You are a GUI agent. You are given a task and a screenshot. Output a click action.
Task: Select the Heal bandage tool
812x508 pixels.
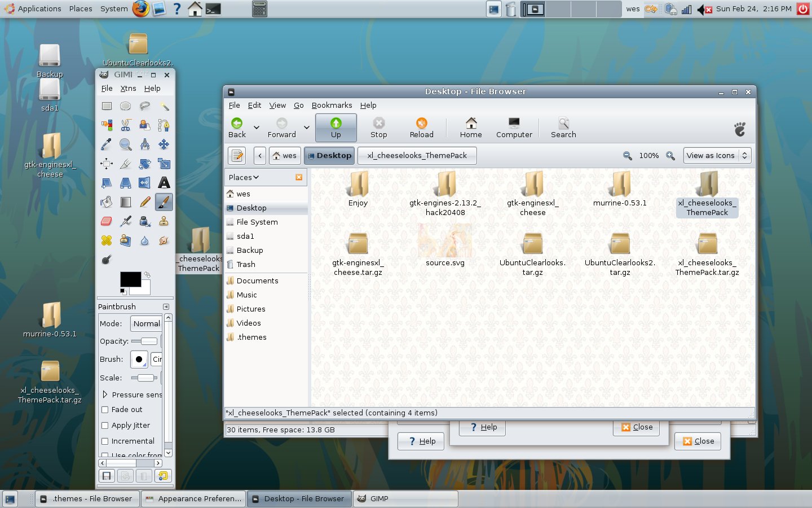click(x=107, y=240)
